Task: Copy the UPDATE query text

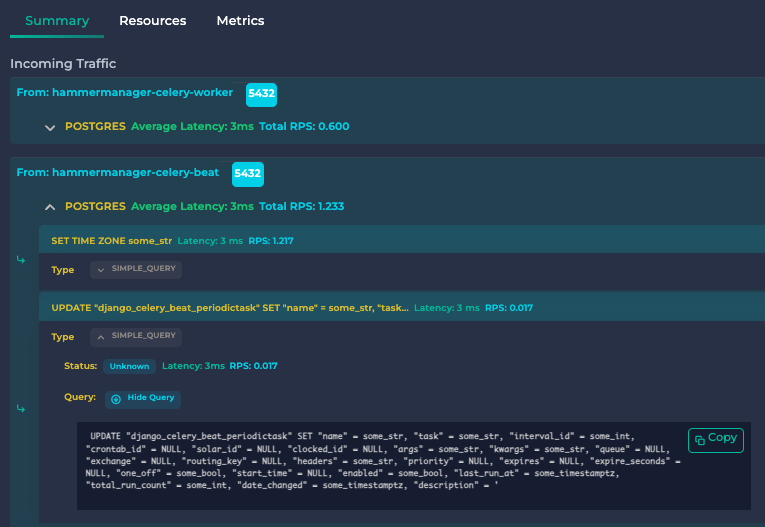Action: (716, 440)
